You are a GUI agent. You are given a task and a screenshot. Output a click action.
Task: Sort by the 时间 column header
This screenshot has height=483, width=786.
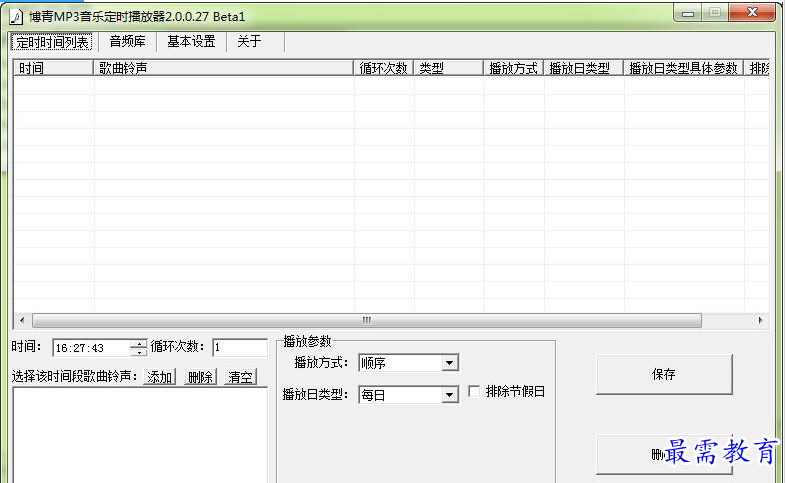coord(53,68)
